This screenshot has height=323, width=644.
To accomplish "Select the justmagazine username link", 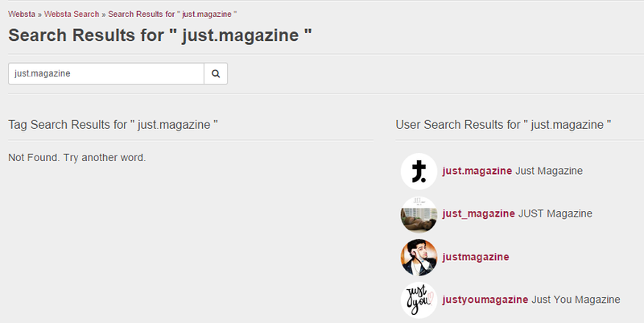I will pos(476,256).
